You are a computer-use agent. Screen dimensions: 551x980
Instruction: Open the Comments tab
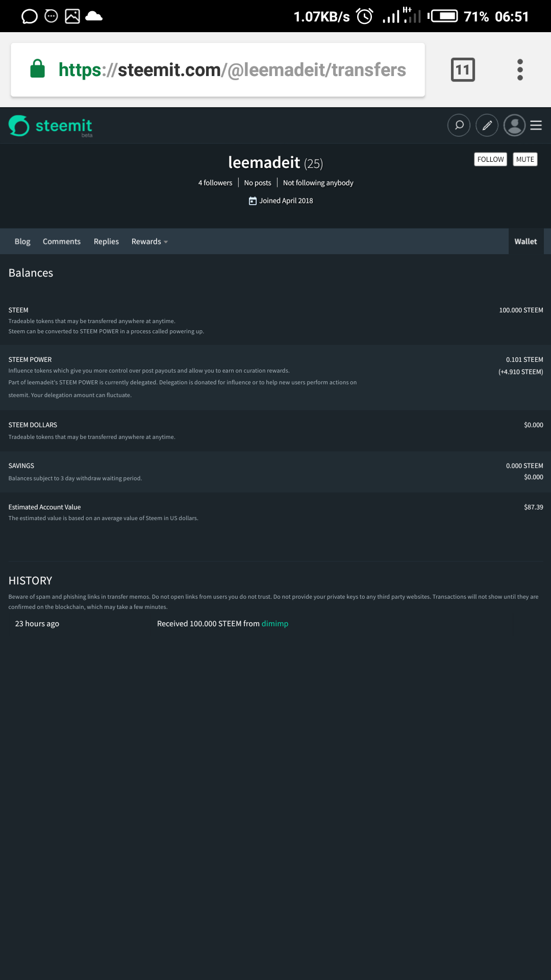coord(62,241)
